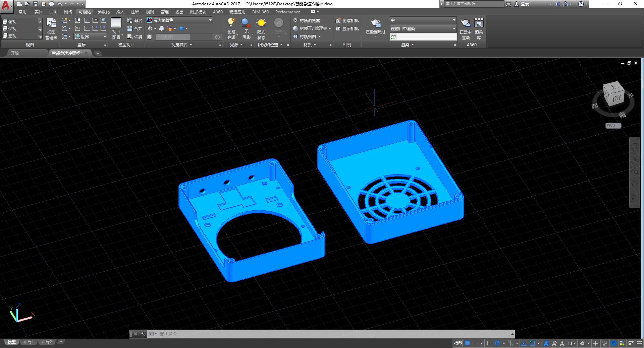Open the 渲染库 render gallery
This screenshot has height=348, width=644.
479,29
